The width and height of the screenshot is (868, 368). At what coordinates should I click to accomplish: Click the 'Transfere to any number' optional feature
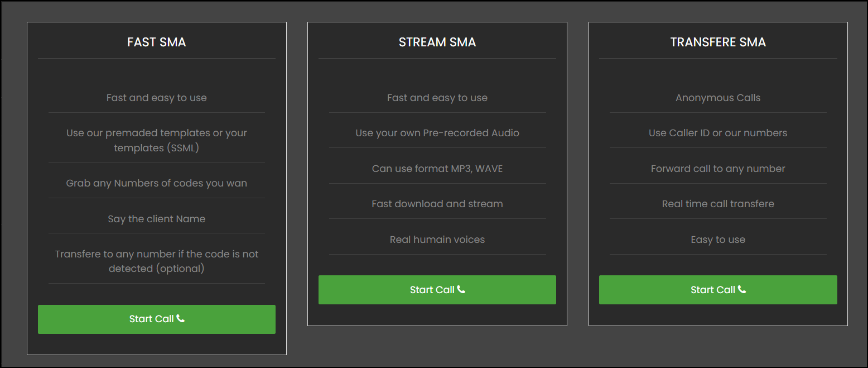point(156,261)
